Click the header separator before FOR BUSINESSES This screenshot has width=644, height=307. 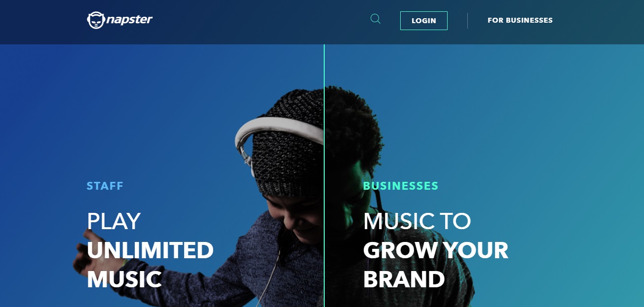(467, 21)
